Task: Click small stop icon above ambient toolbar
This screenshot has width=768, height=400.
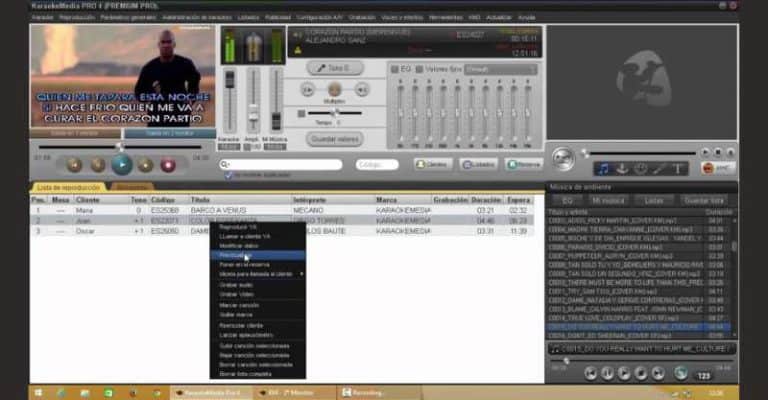Action: 718,153
